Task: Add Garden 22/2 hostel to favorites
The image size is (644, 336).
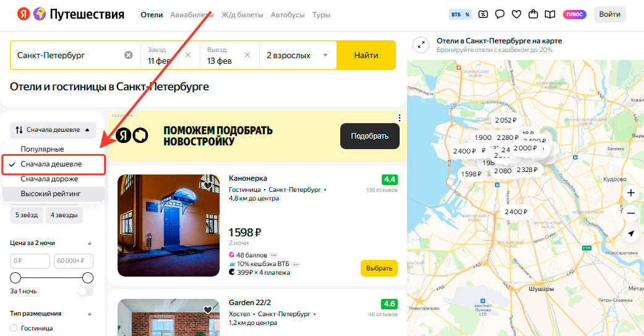Action: click(208, 310)
